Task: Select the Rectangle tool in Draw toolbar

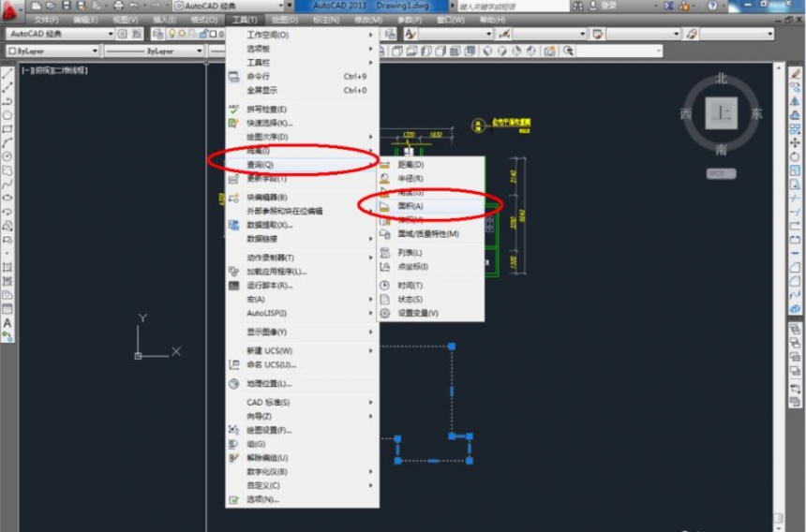Action: pos(7,129)
